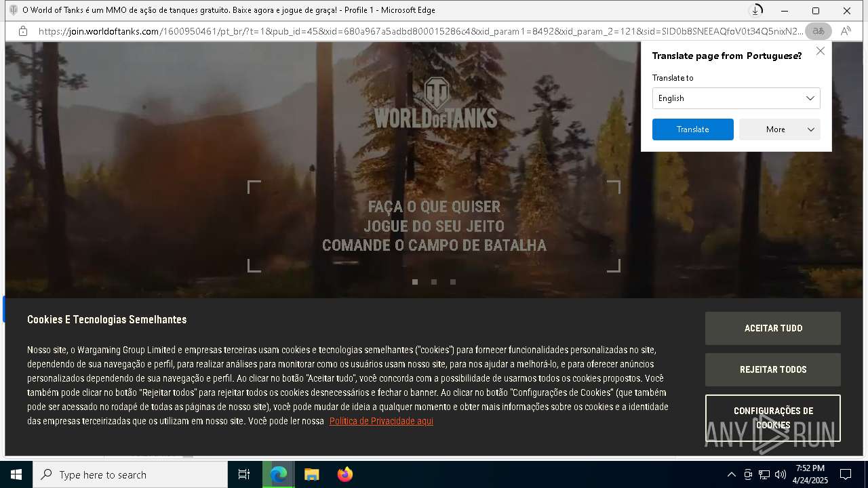Screen dimensions: 868x488
Task: Select the second carousel slide dot
Action: click(434, 282)
